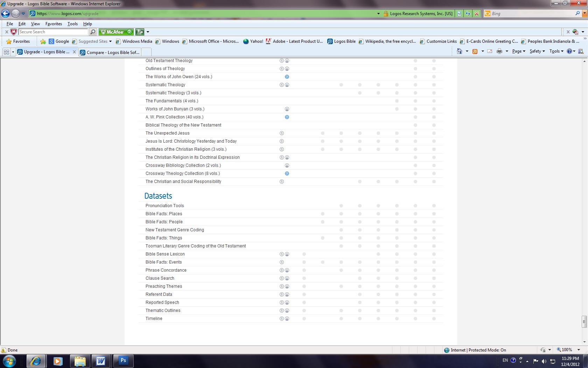
Task: Click the volume speaker icon in system tray
Action: [544, 361]
